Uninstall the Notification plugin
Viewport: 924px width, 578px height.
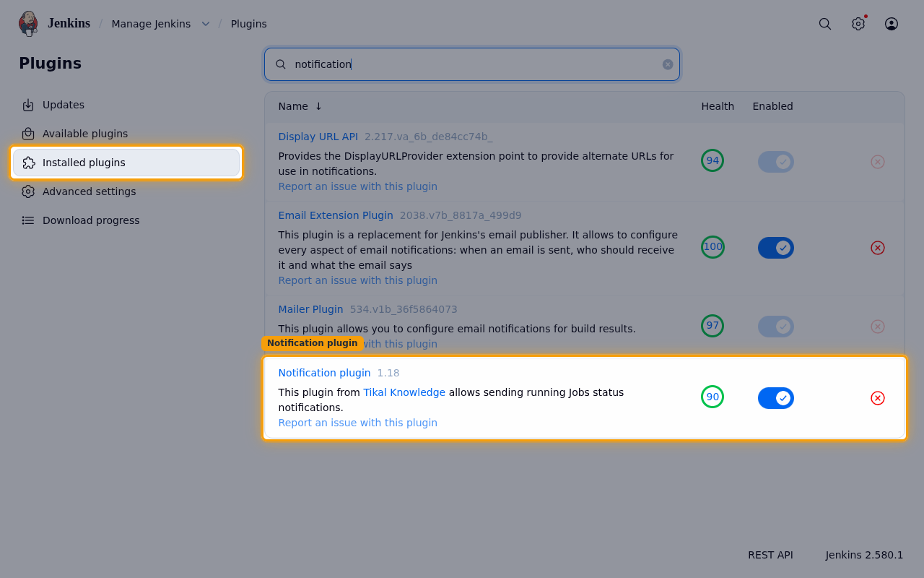878,398
